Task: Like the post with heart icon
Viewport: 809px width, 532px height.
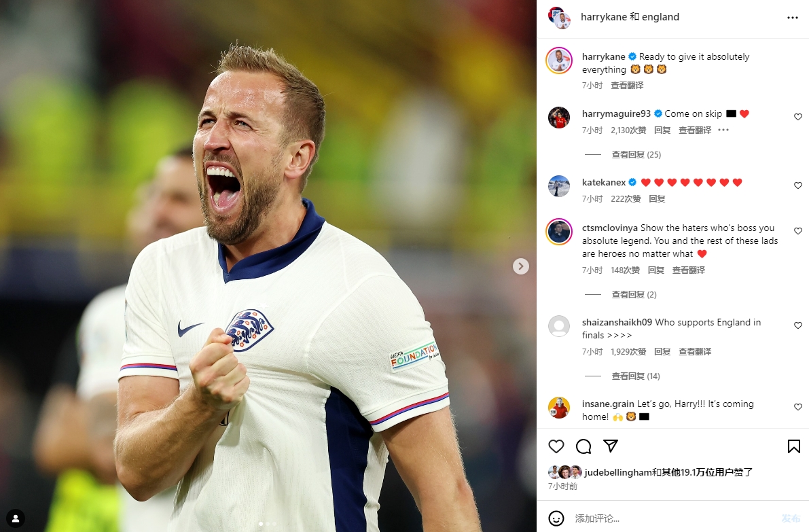Action: pyautogui.click(x=556, y=446)
